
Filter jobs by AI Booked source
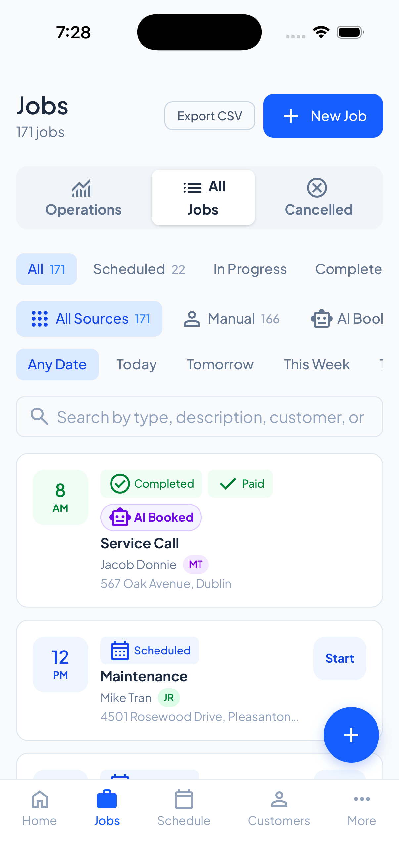[347, 319]
